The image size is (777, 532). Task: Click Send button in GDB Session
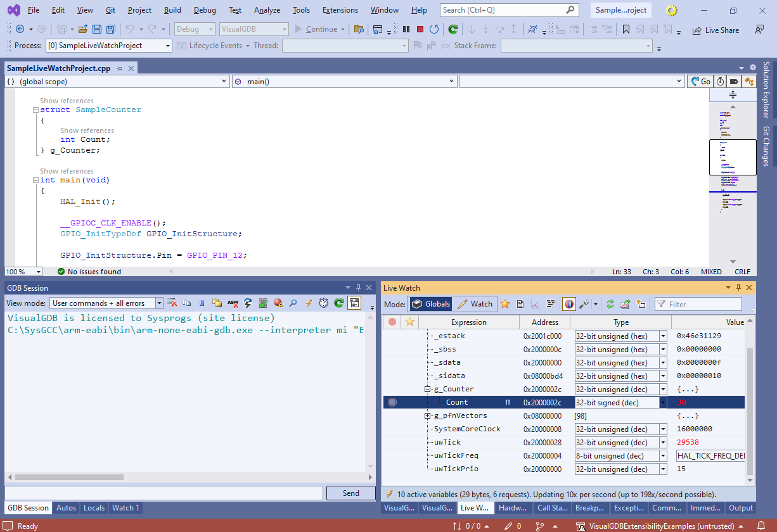(x=350, y=493)
